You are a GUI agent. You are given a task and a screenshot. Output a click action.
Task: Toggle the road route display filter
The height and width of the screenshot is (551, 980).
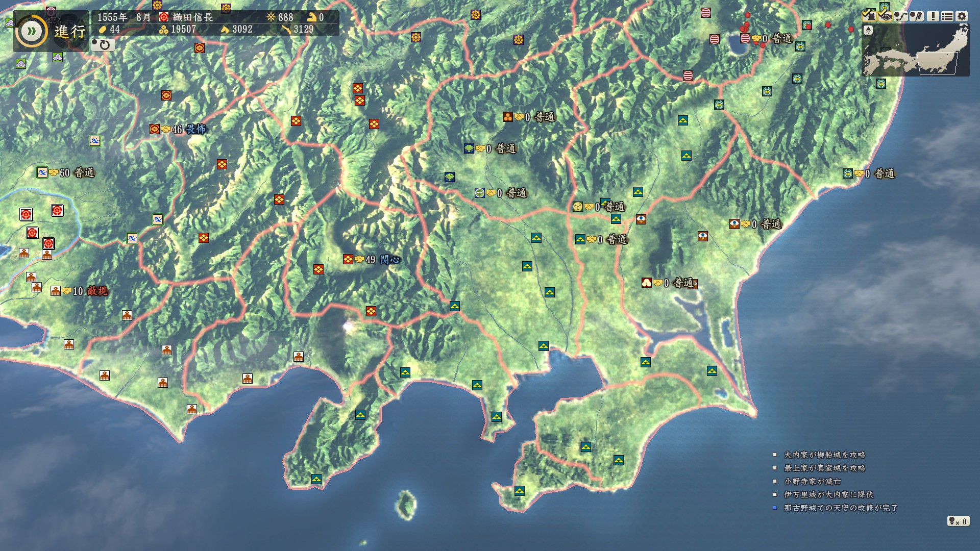click(x=901, y=16)
